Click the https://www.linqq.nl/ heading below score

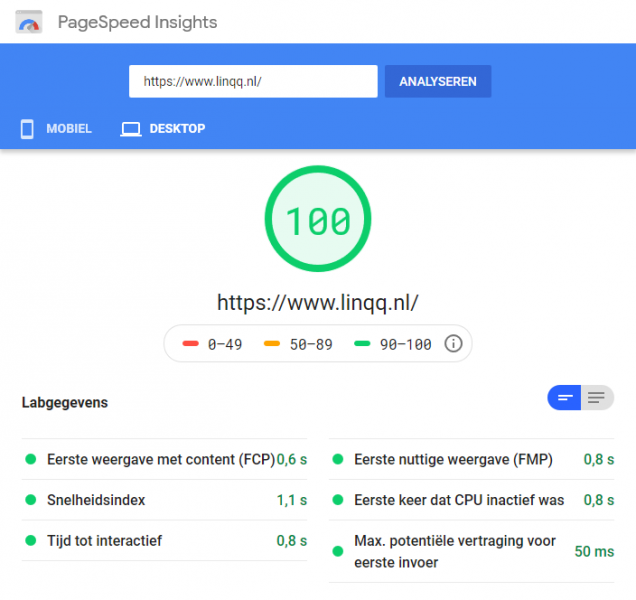[x=318, y=301]
